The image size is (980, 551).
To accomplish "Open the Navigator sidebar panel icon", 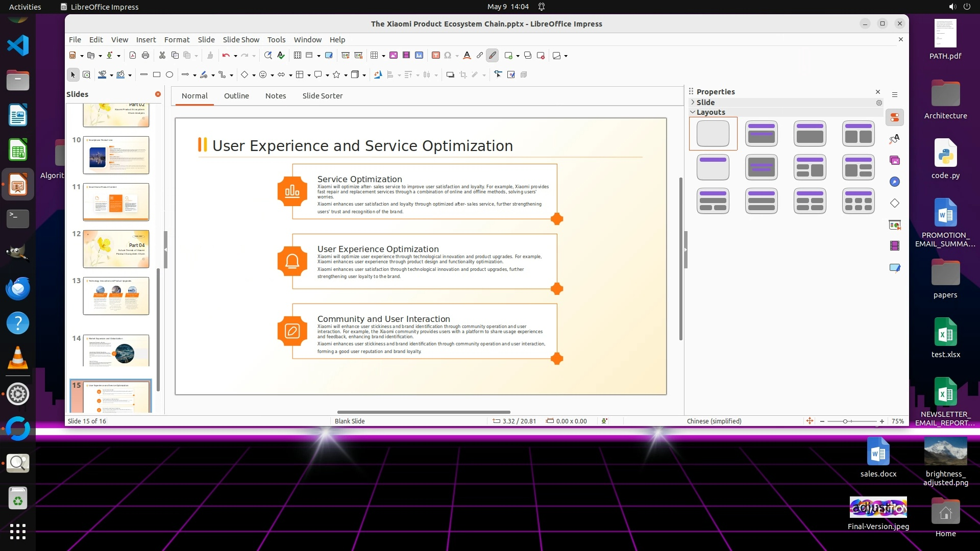I will click(895, 182).
